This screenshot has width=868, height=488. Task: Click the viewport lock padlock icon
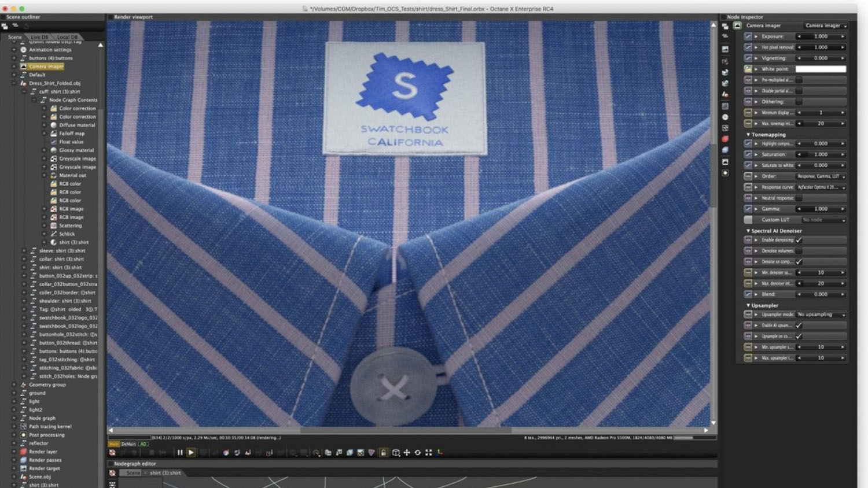point(383,453)
